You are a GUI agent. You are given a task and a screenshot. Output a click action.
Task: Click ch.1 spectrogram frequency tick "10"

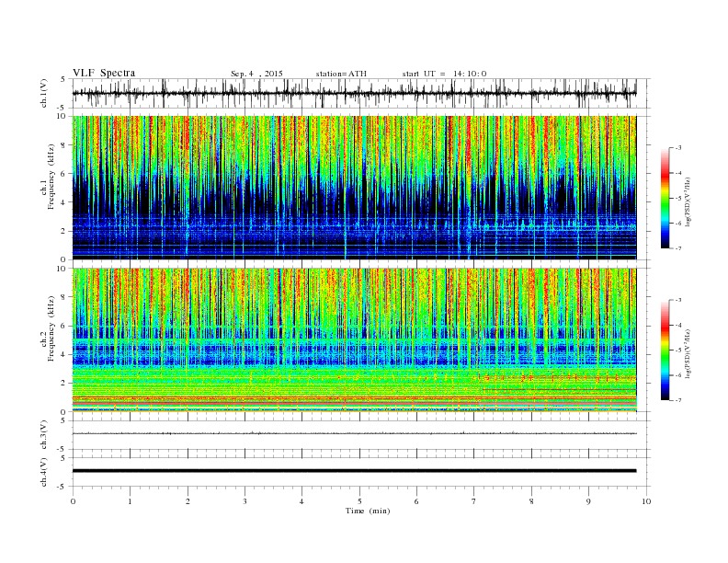63,116
